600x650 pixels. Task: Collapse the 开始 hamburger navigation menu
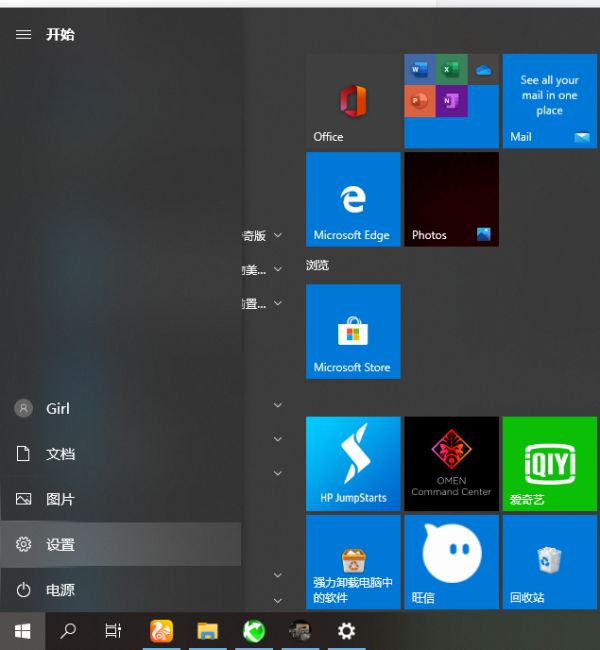[24, 34]
